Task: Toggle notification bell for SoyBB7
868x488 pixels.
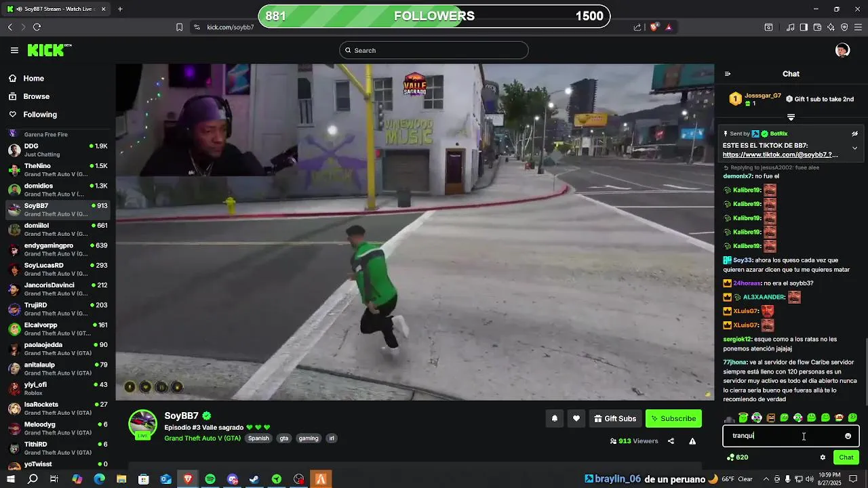Action: tap(554, 419)
